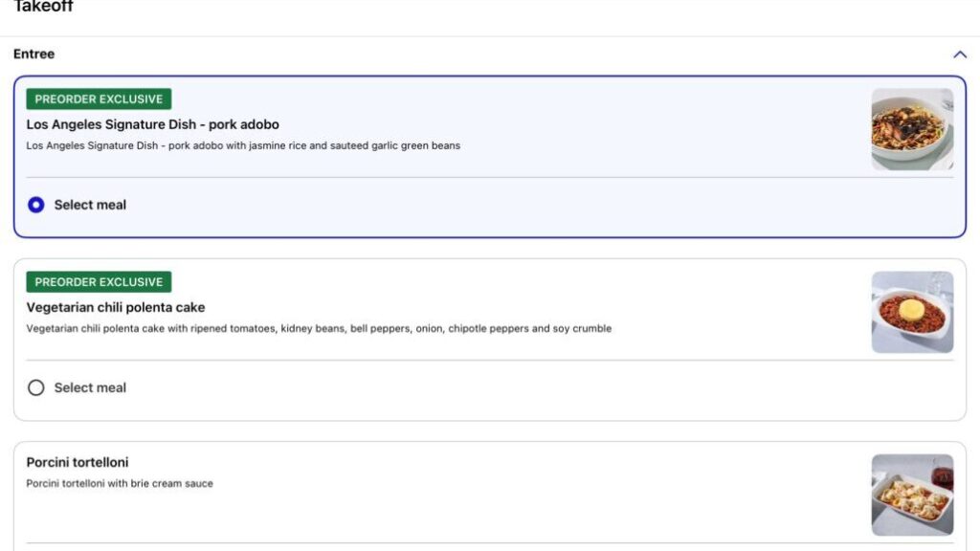Click the Porcini tortelloni title
The height and width of the screenshot is (551, 980).
point(78,463)
